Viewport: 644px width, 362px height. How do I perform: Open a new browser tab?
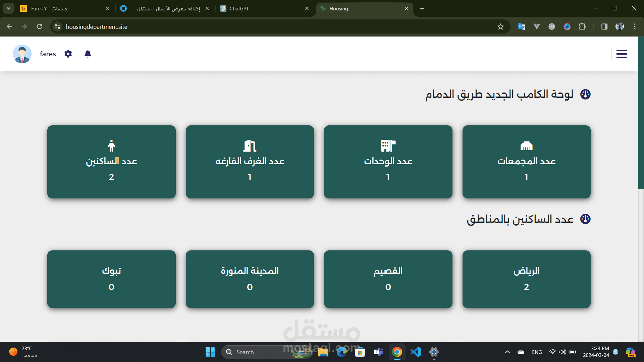coord(422,8)
